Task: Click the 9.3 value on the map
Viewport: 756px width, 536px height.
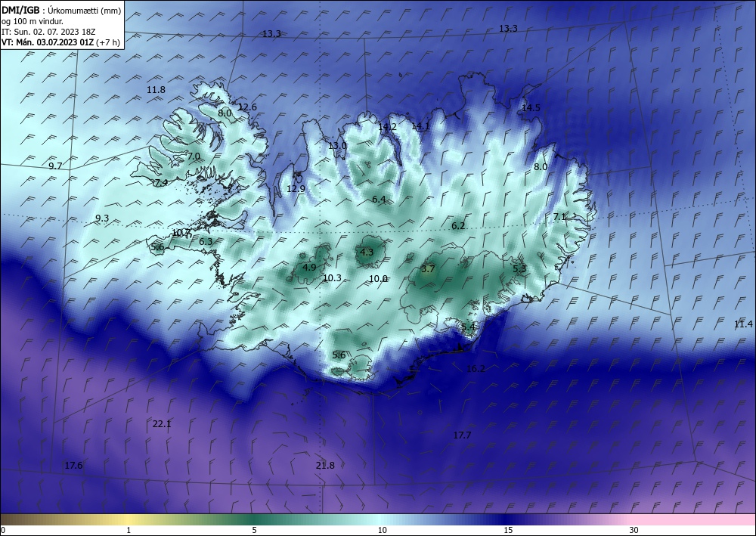Action: click(x=102, y=218)
